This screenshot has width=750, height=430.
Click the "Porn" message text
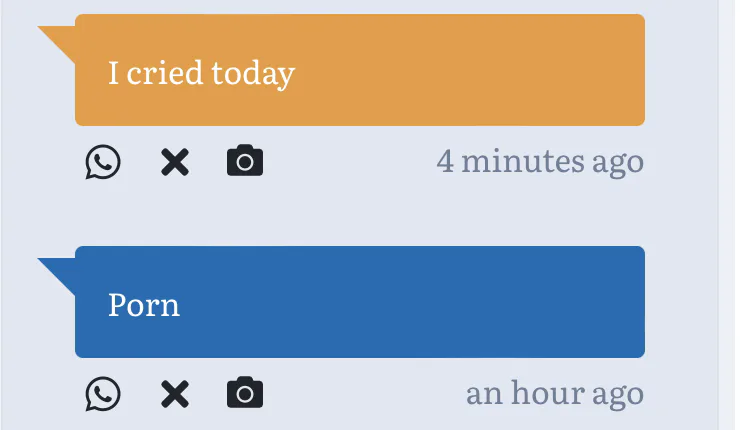click(x=144, y=305)
